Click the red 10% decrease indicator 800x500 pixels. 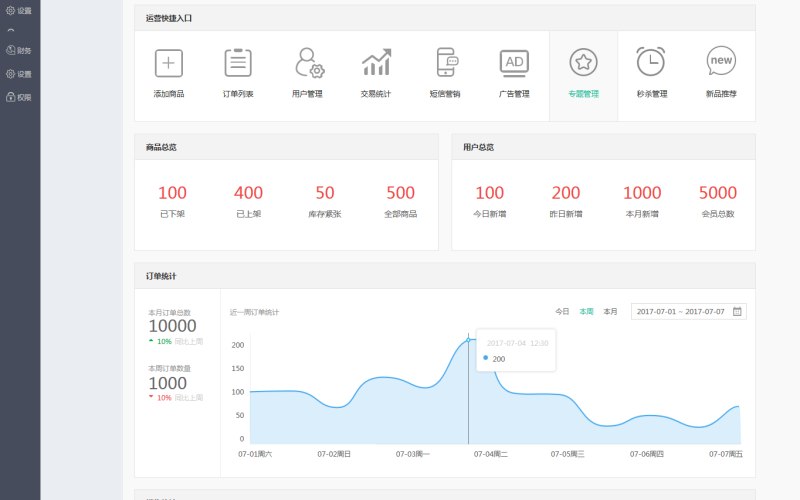[160, 397]
